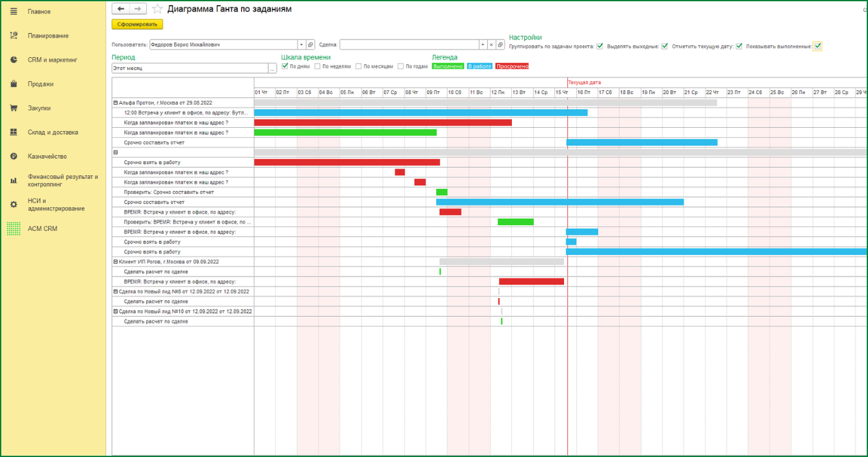Check the По годам scale checkbox
This screenshot has width=868, height=457.
pyautogui.click(x=401, y=66)
